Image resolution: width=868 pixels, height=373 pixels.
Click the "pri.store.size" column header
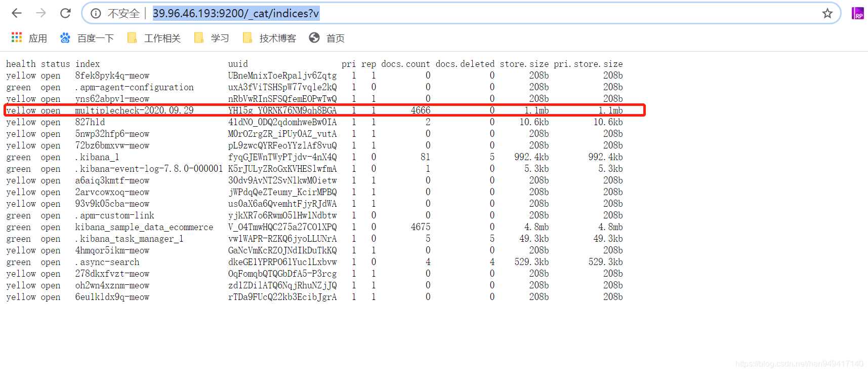[588, 64]
